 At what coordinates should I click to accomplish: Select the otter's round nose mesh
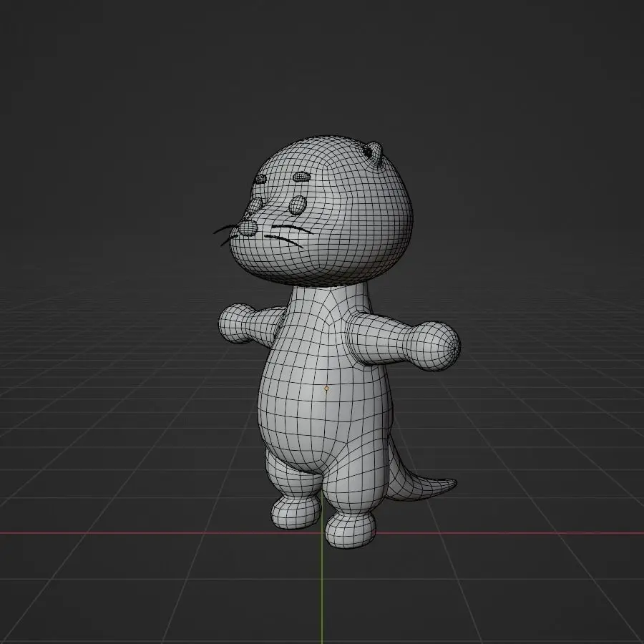[248, 228]
